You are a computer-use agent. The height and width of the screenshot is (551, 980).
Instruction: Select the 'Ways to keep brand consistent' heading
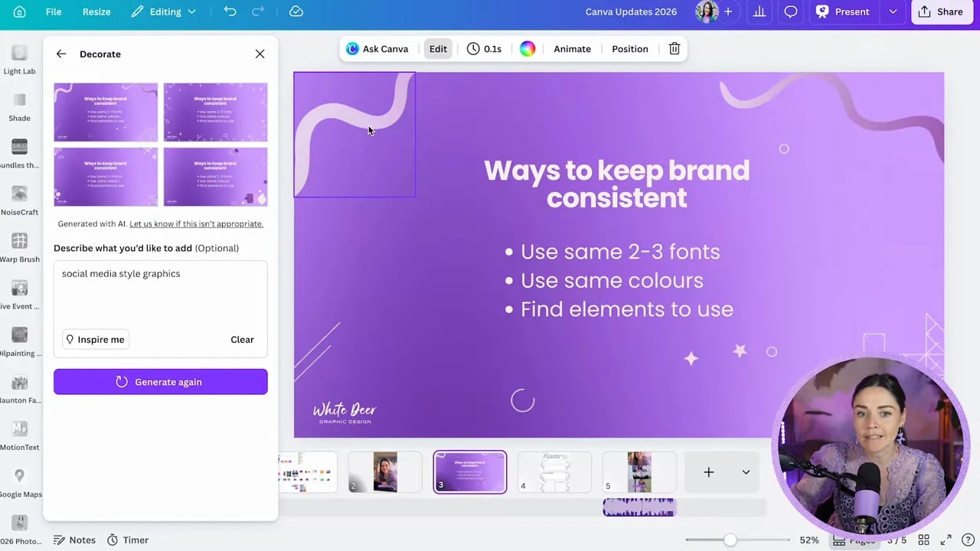pyautogui.click(x=617, y=184)
